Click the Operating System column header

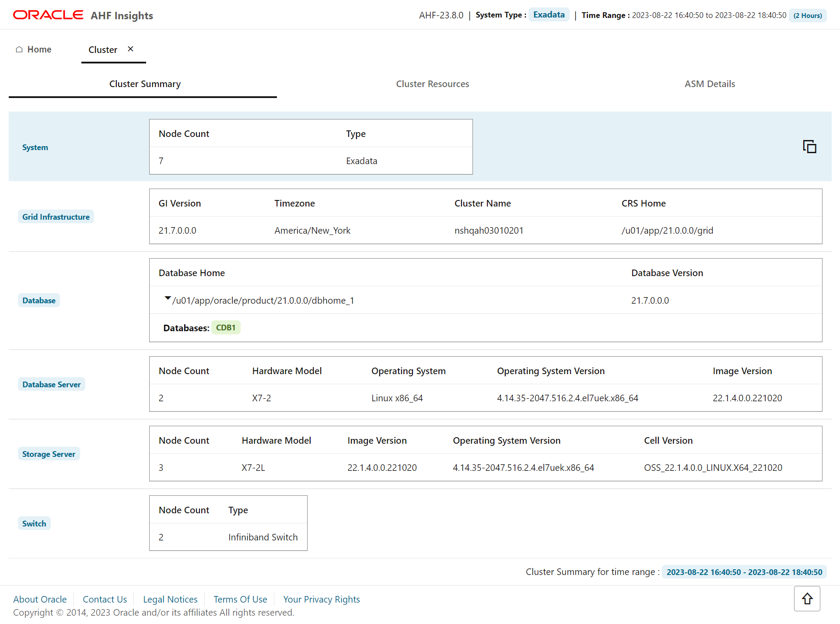point(408,371)
